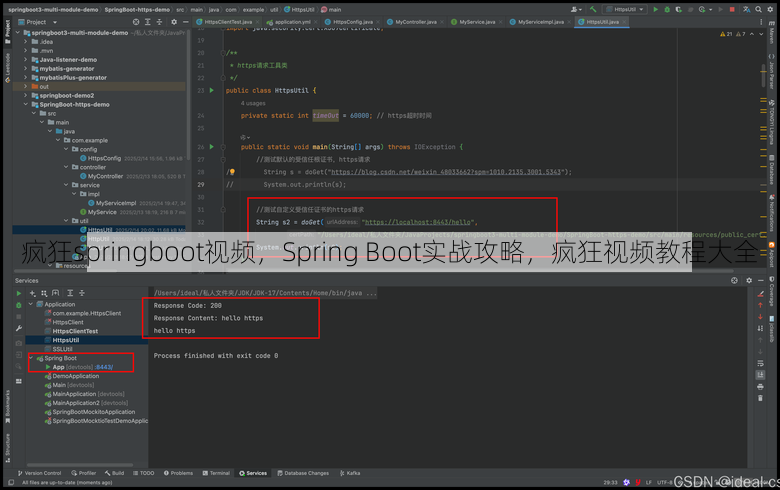
Task: Expand the mybatis-generator module
Action: pos(25,69)
